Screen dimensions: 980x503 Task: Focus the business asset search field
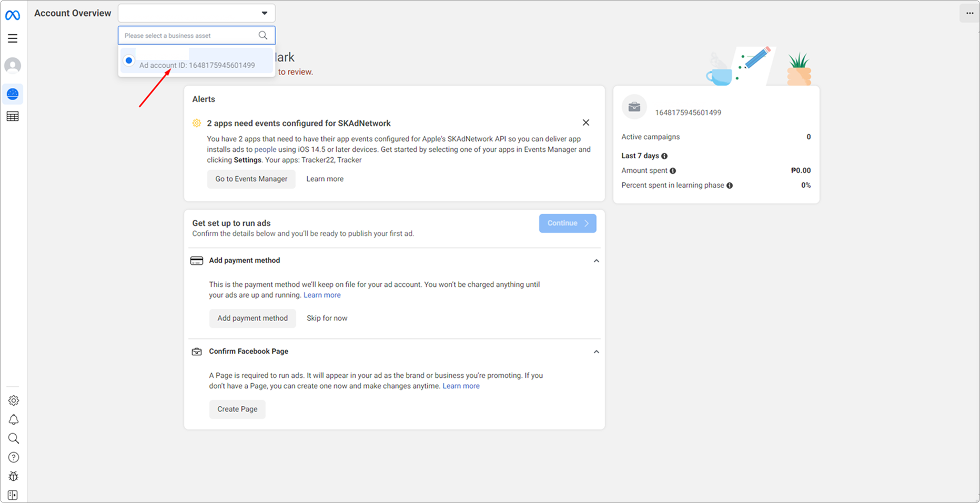(x=196, y=36)
